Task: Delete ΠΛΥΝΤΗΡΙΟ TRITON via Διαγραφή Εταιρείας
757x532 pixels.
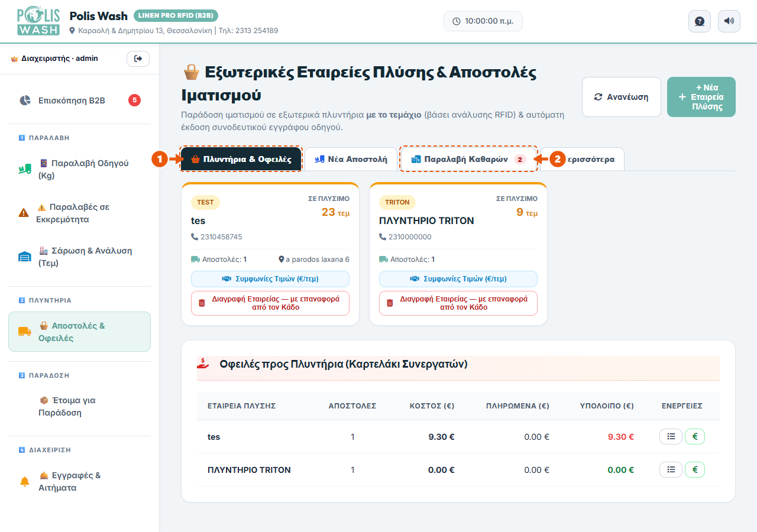Action: 458,303
